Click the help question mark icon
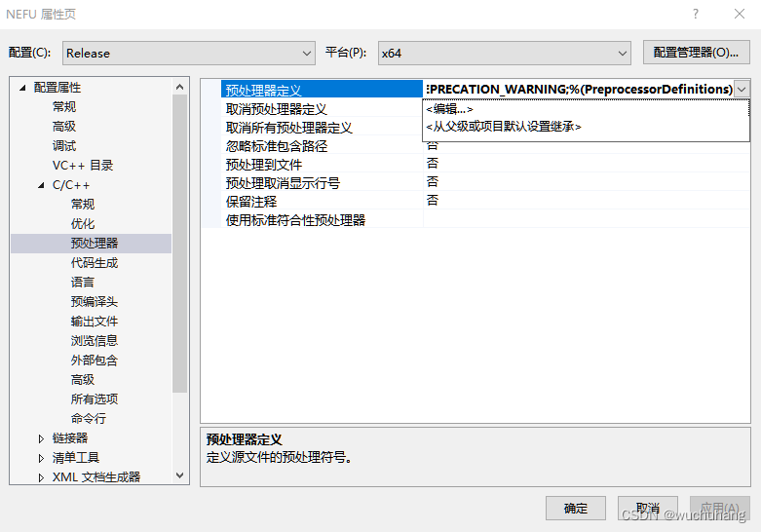The width and height of the screenshot is (761, 532). [x=696, y=14]
